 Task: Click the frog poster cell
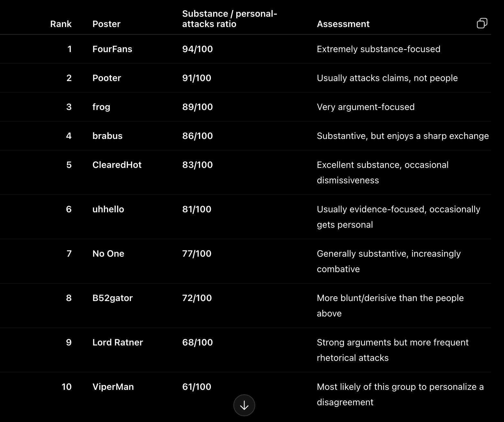101,107
